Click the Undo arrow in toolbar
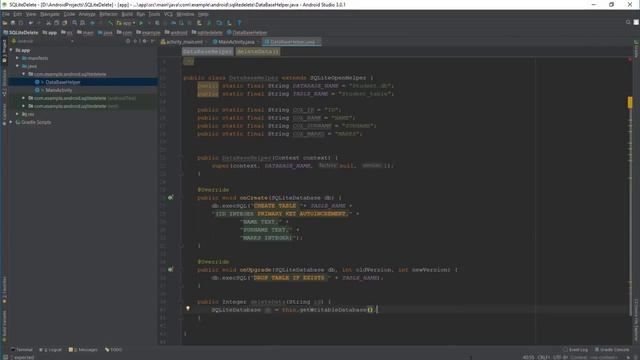This screenshot has height=360, width=640. click(31, 23)
